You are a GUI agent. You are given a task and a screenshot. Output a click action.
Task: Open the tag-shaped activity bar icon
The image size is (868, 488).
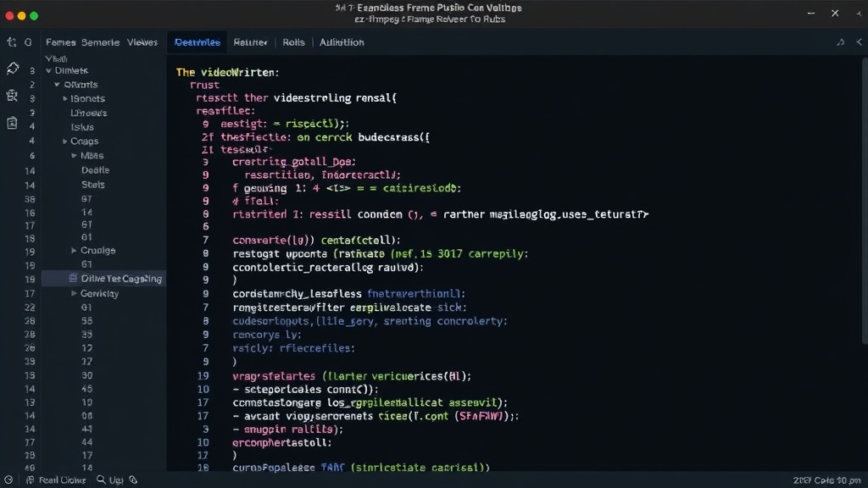12,69
